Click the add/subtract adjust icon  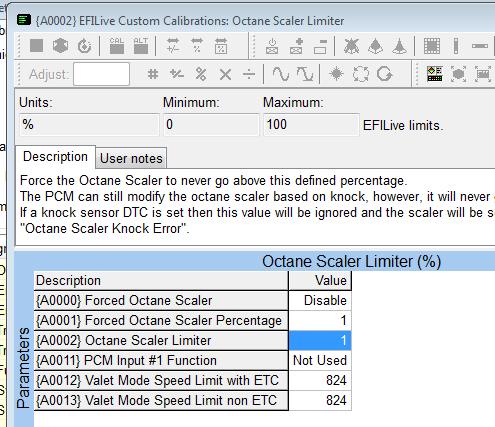tap(176, 74)
